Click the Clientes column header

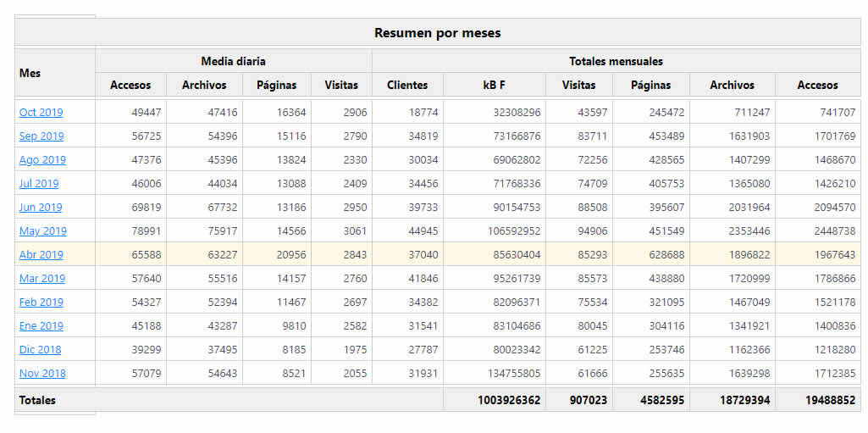(x=407, y=85)
